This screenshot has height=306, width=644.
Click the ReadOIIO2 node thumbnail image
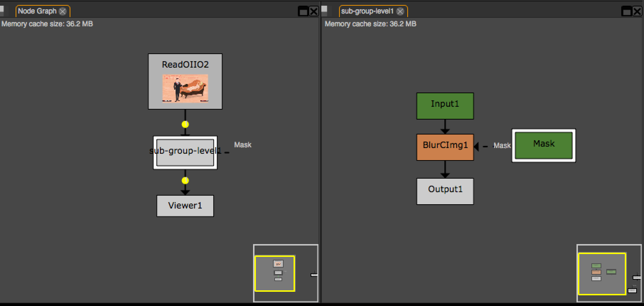point(185,88)
